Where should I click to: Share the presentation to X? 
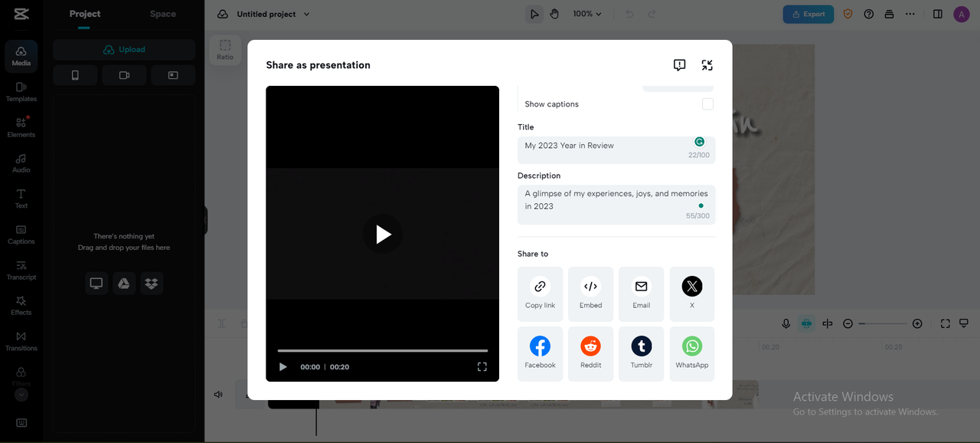(692, 294)
